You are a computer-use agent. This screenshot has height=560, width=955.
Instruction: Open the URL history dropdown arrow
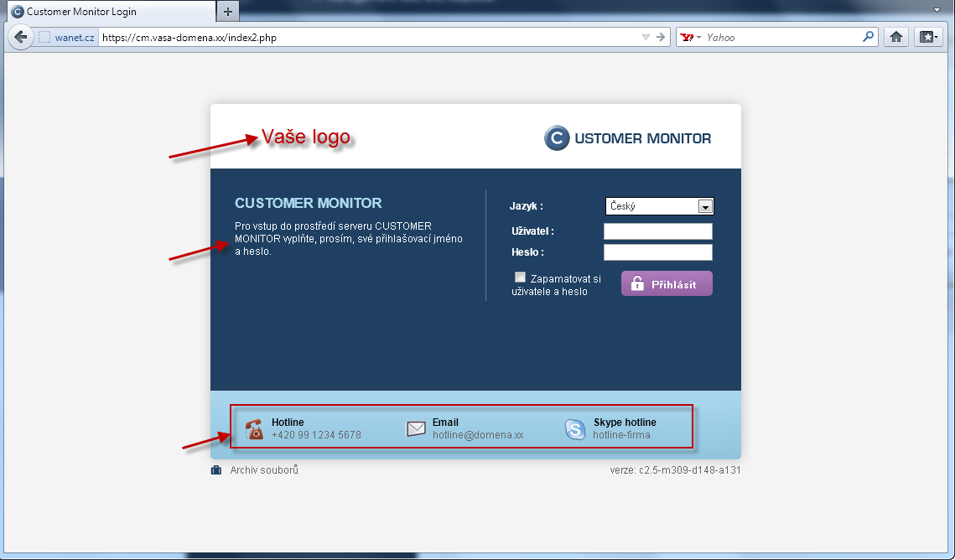coord(646,37)
